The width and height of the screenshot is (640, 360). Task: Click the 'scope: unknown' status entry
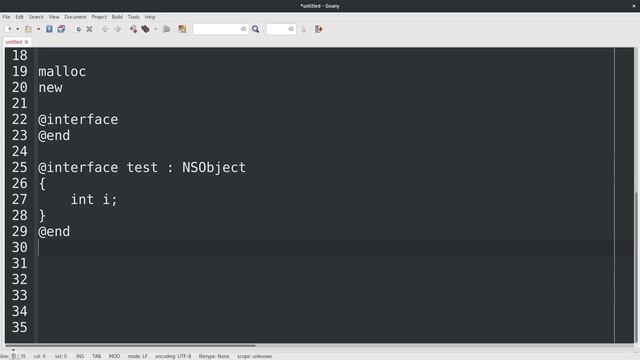coord(254,356)
